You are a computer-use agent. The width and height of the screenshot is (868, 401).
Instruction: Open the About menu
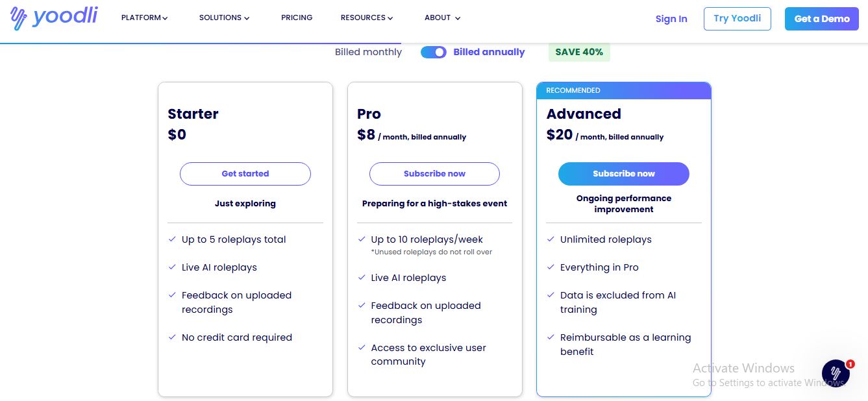[x=442, y=18]
